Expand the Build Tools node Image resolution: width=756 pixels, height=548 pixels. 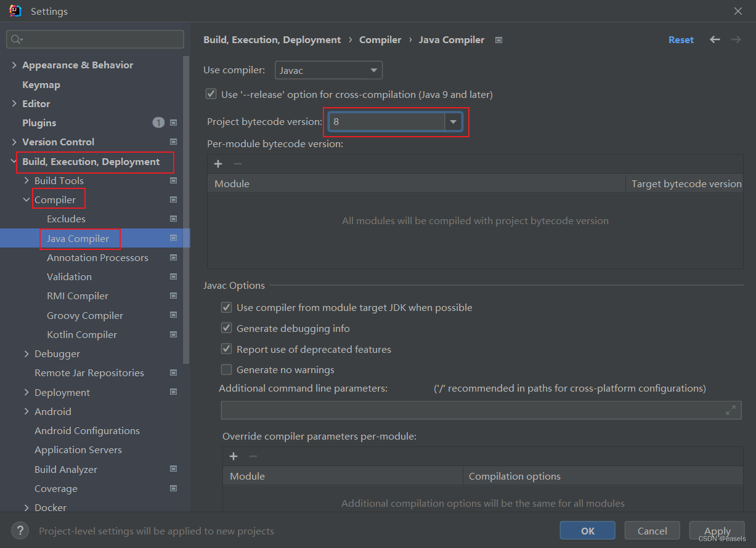(x=26, y=180)
